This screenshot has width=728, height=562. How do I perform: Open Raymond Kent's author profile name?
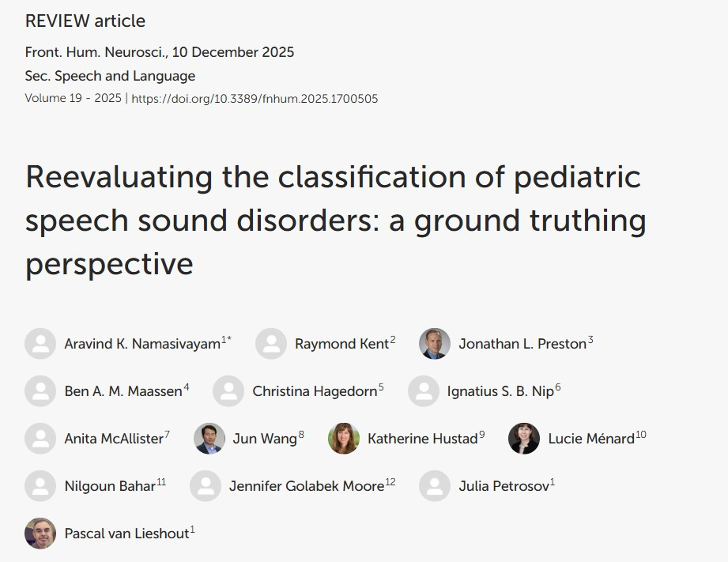341,345
